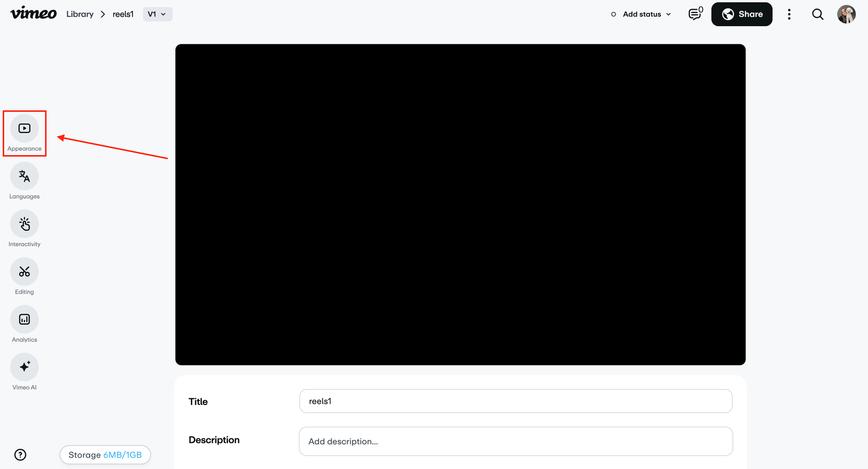The image size is (868, 469).
Task: Click the search magnifier icon
Action: [818, 14]
